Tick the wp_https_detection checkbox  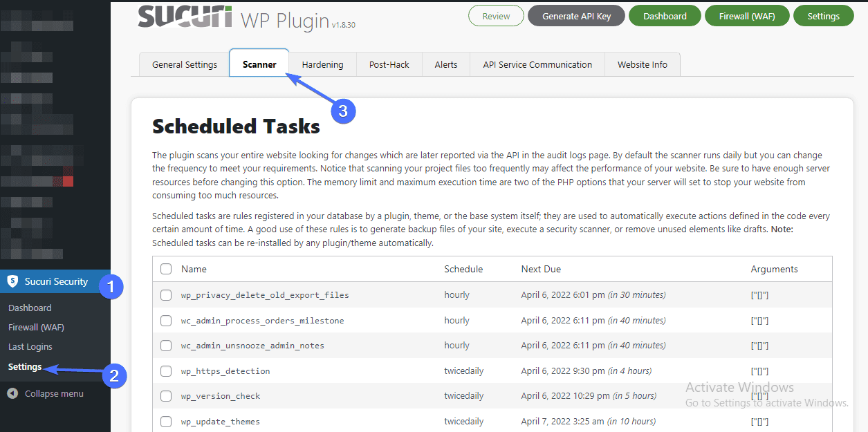coord(166,371)
